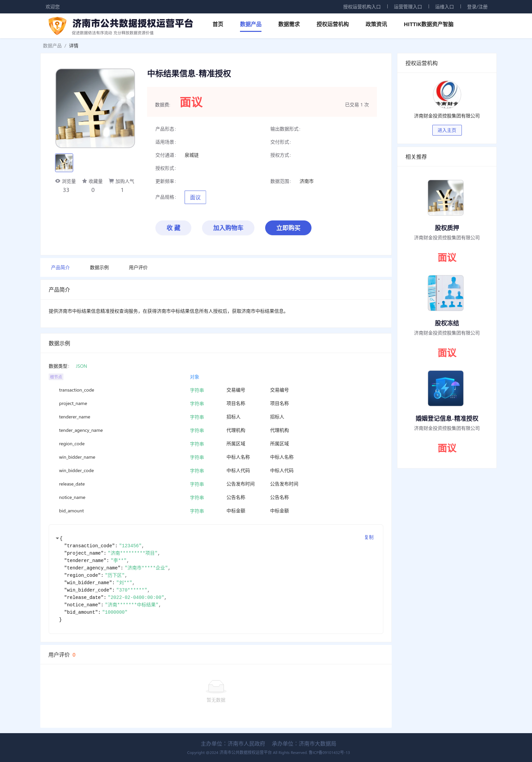Click the JSON data type label
532x762 pixels.
click(81, 366)
